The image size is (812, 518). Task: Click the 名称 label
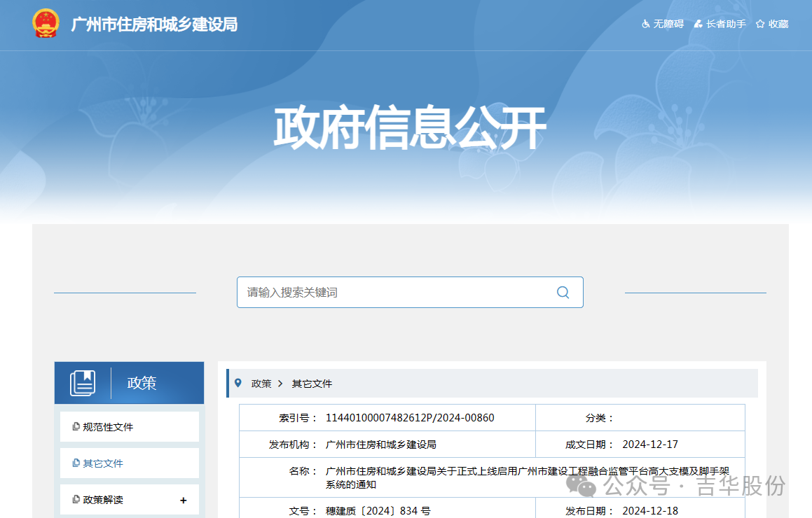click(303, 471)
